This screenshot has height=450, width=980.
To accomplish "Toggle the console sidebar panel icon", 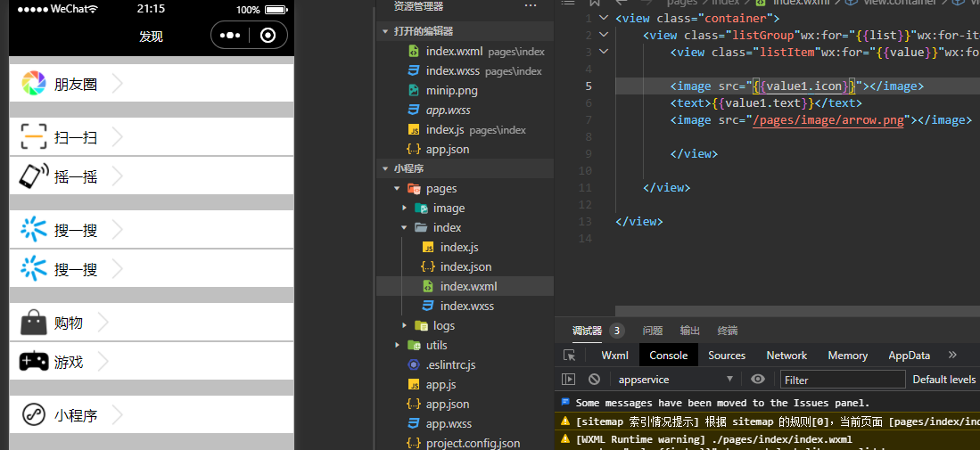I will [568, 379].
